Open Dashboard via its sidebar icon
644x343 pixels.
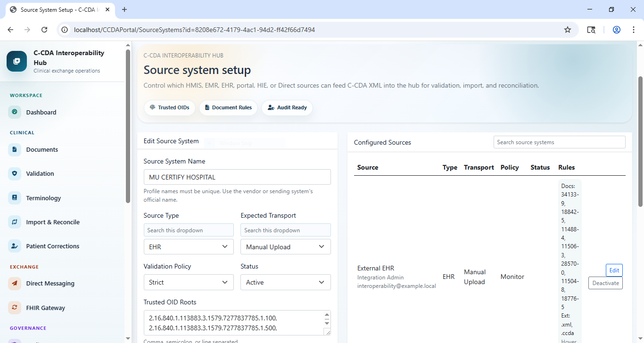click(15, 112)
